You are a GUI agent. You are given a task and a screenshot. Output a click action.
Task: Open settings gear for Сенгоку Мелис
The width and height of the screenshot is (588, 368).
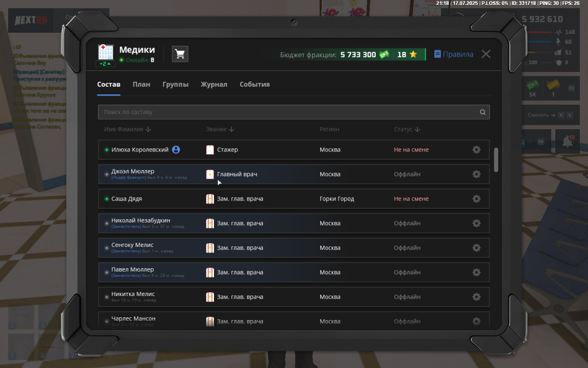click(x=476, y=248)
